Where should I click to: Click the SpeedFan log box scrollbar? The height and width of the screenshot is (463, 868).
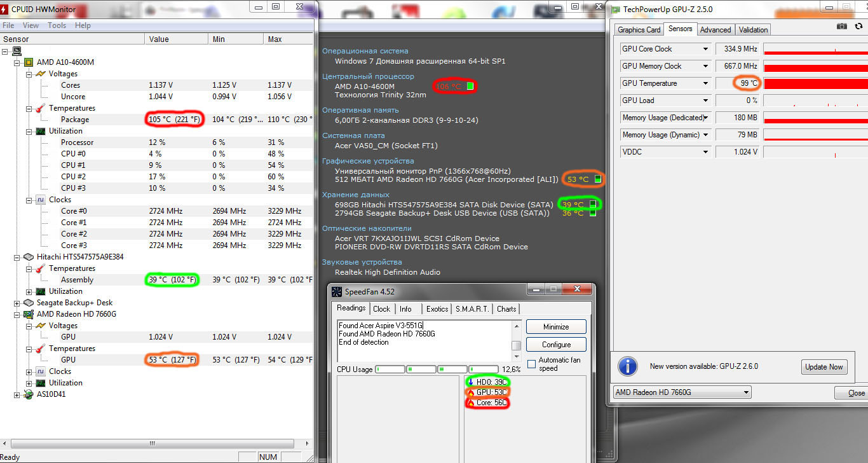pyautogui.click(x=517, y=341)
